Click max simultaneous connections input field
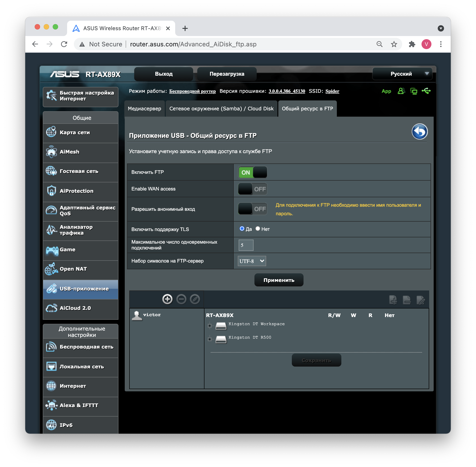476x467 pixels. point(246,245)
